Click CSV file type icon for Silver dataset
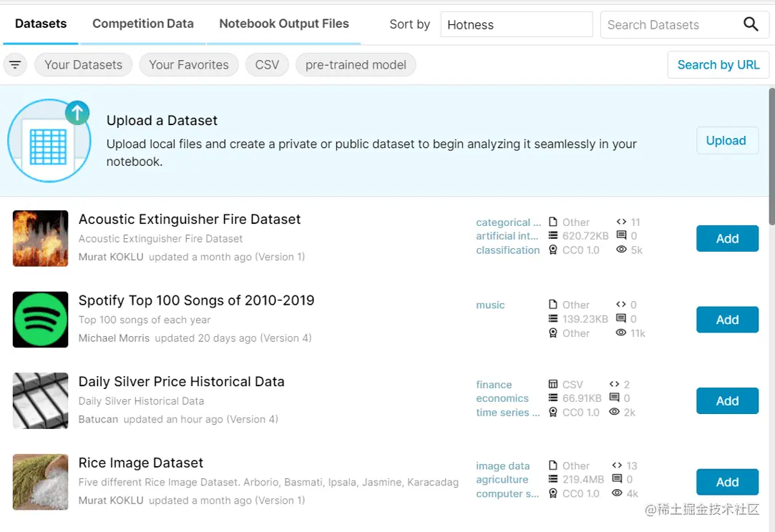The image size is (775, 532). click(x=553, y=384)
